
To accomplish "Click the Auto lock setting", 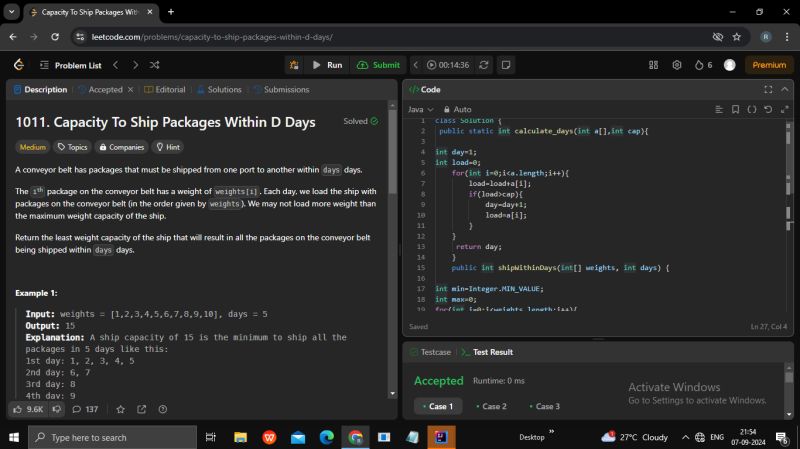I will click(457, 109).
